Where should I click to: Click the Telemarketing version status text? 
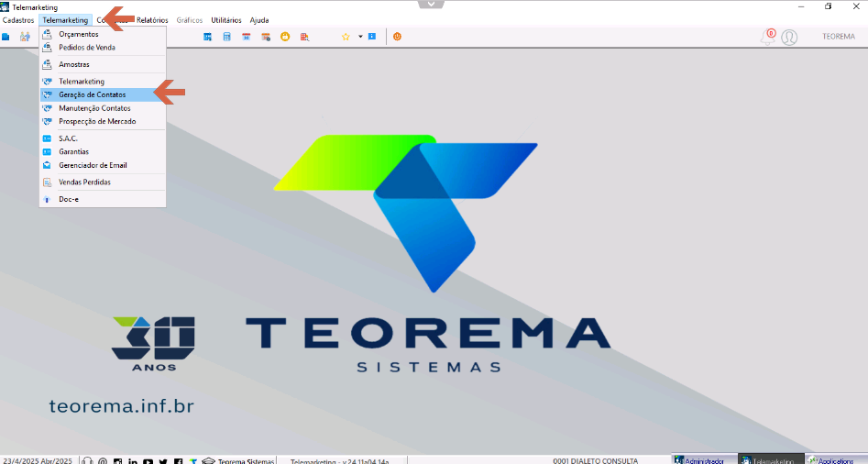coord(339,460)
